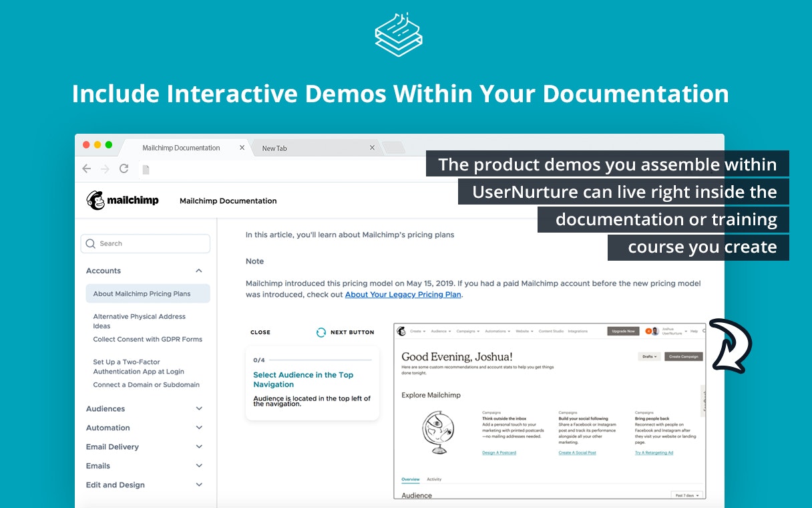This screenshot has height=508, width=812.
Task: Open the Audience dropdown in the demo navigation
Action: pos(441,331)
